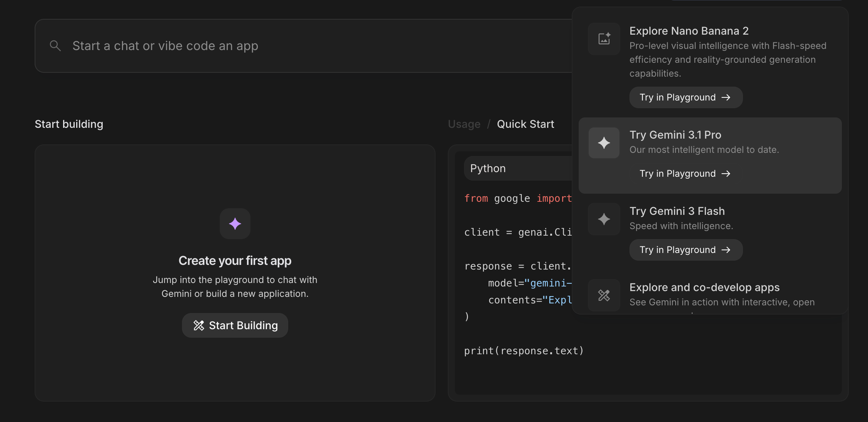The height and width of the screenshot is (422, 868).
Task: Click the print(response.text) code line
Action: click(x=524, y=351)
